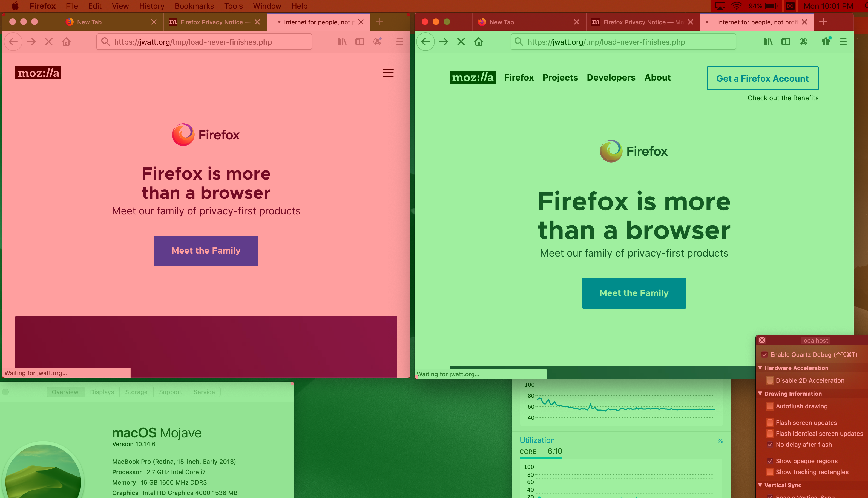This screenshot has width=868, height=498.
Task: Enable Flash identical screen updates checkbox
Action: pos(770,433)
